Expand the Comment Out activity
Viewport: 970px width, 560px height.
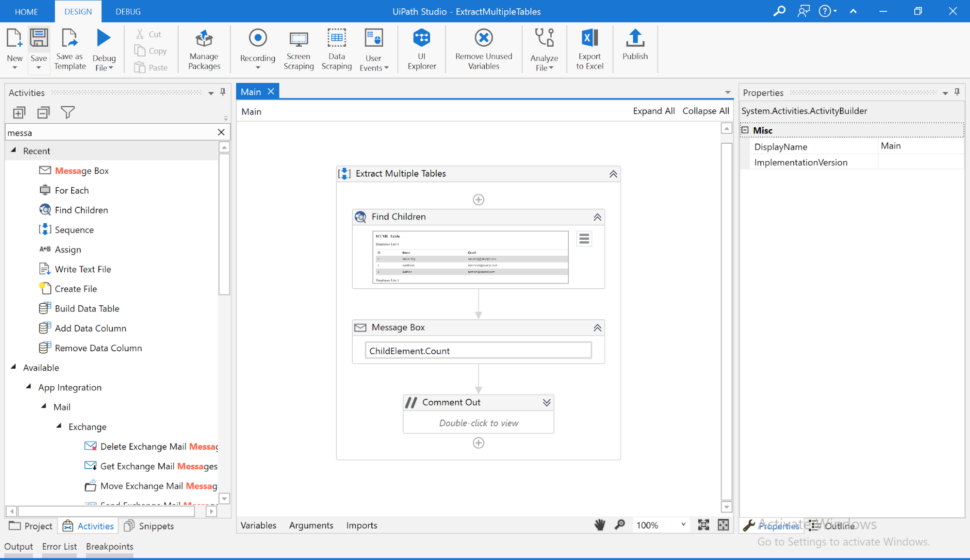click(x=546, y=402)
